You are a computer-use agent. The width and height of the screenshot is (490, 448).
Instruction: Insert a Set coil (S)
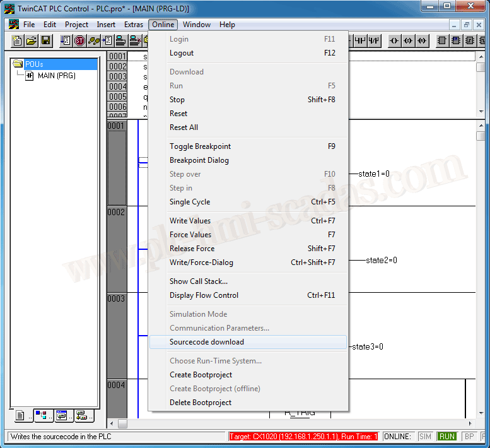(408, 41)
